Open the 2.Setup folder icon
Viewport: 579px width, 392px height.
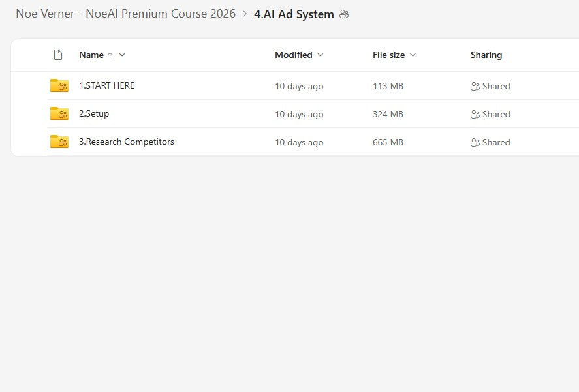[59, 113]
